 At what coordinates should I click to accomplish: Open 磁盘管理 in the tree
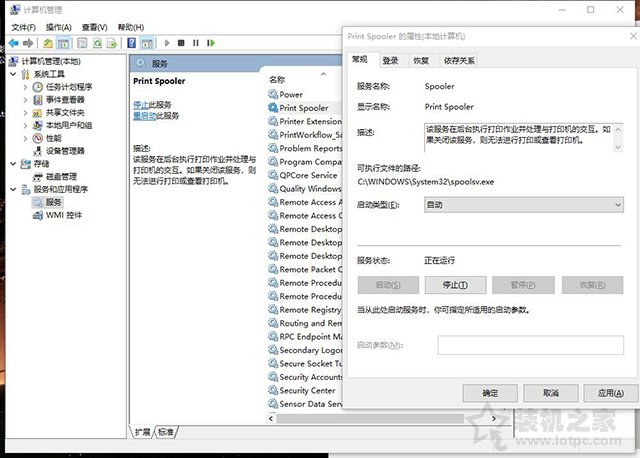pos(61,177)
